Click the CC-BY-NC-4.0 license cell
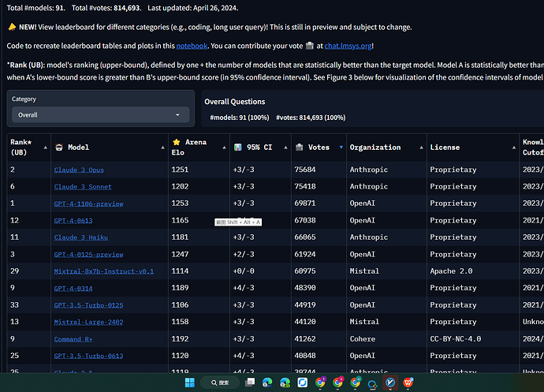The image size is (544, 392). 456,339
